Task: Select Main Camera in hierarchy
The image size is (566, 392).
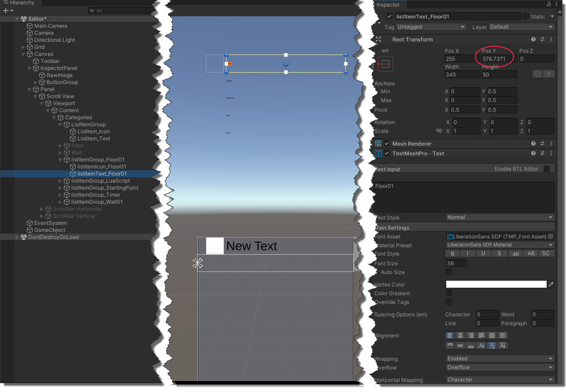Action: pos(51,26)
